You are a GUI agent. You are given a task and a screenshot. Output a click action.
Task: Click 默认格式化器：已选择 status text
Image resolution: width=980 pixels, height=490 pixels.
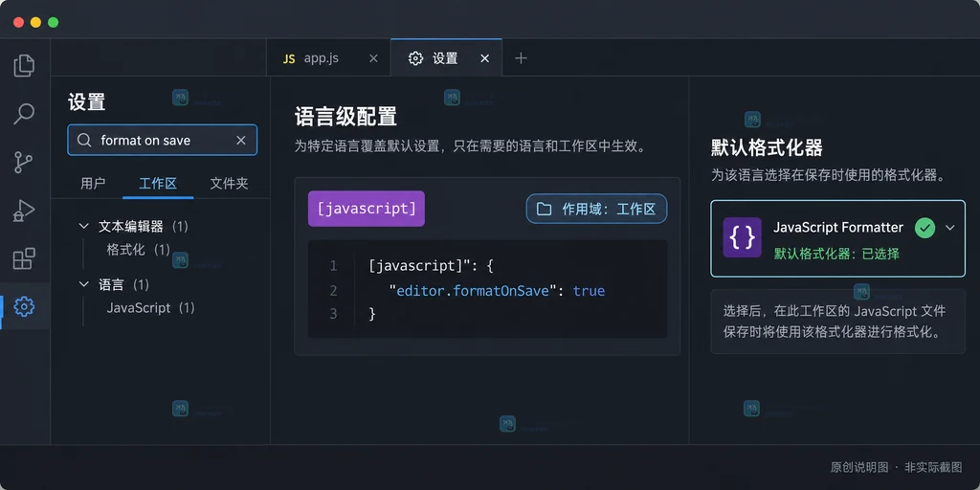(836, 254)
